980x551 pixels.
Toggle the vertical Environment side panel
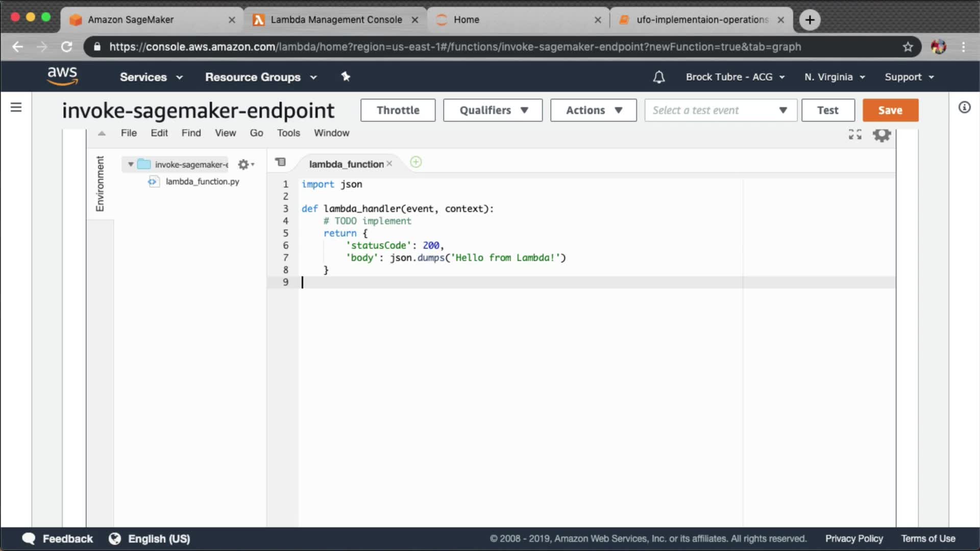(x=100, y=184)
